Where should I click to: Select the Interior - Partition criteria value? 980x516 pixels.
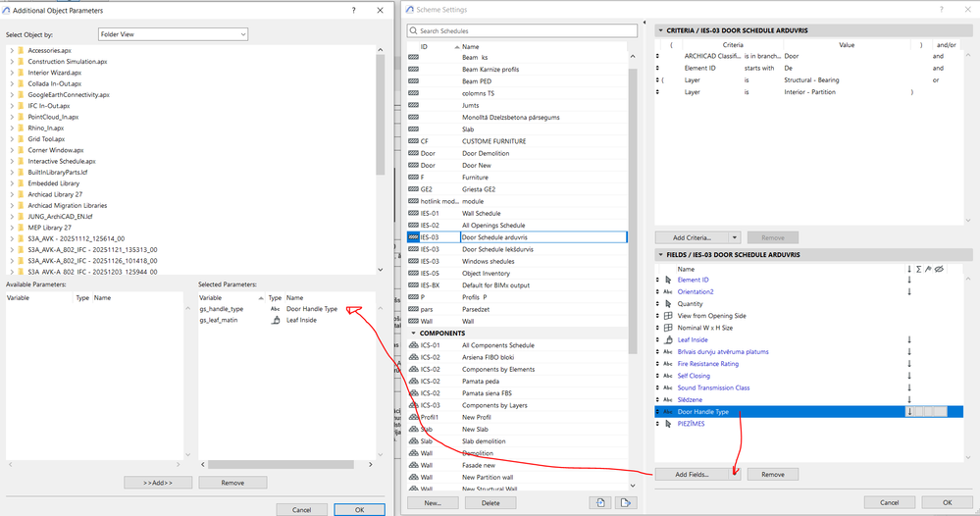click(x=809, y=92)
